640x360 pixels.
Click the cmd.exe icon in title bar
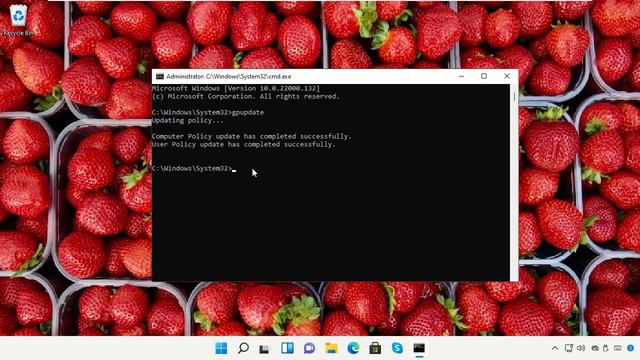[160, 76]
